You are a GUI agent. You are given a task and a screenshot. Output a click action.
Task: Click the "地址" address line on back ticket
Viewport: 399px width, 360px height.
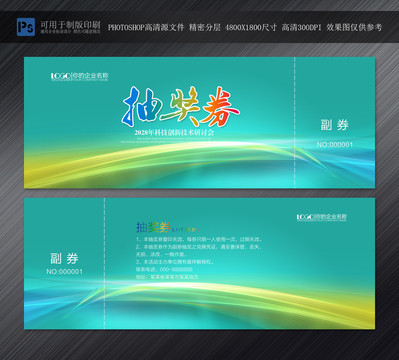pyautogui.click(x=167, y=277)
